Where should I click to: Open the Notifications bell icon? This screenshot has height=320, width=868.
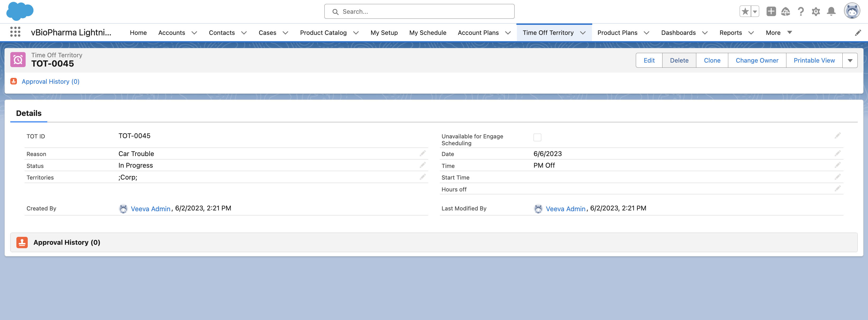coord(831,11)
